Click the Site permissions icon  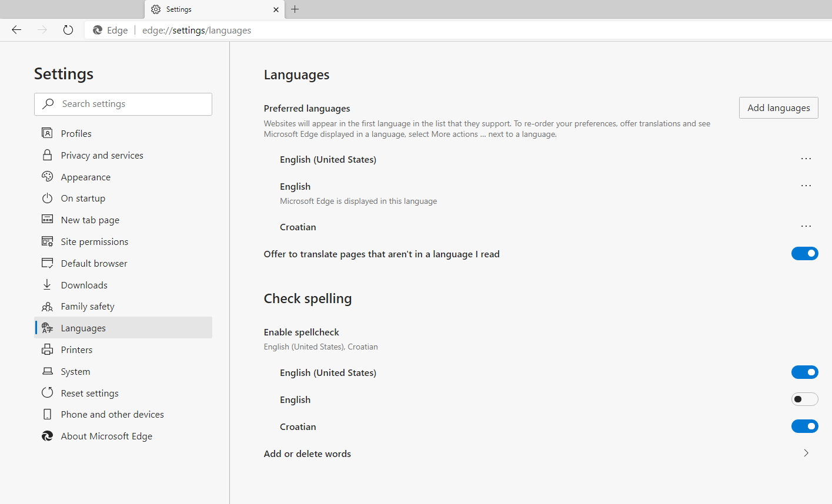(47, 241)
